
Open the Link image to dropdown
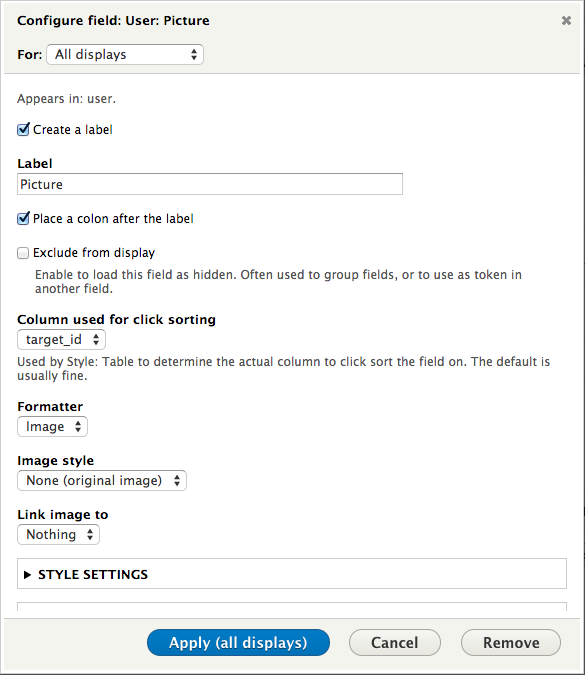58,535
